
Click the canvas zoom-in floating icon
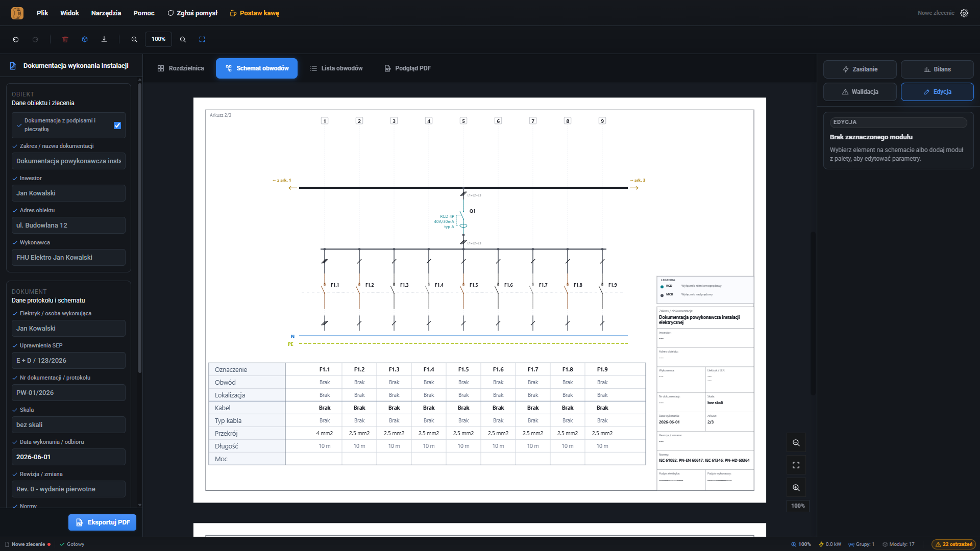coord(796,488)
